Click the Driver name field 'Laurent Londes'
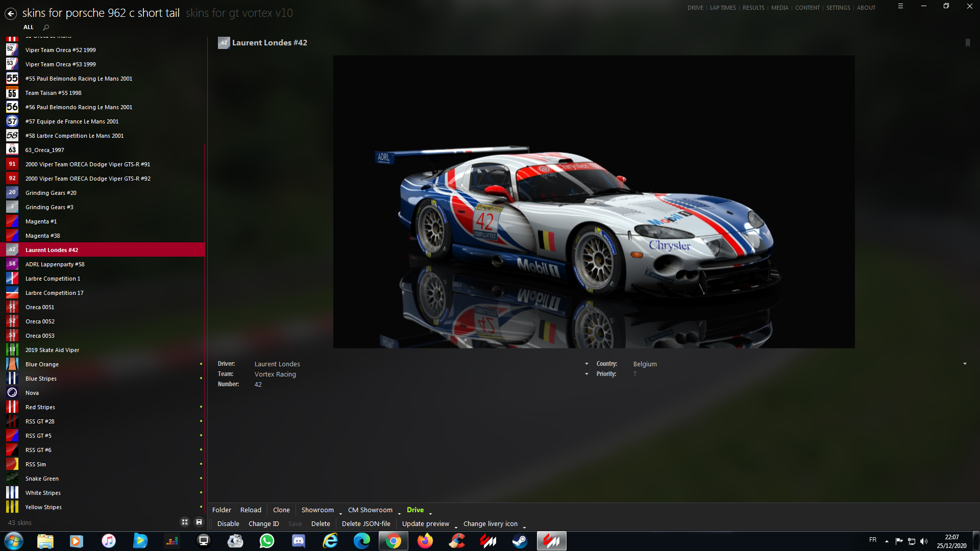 tap(277, 364)
